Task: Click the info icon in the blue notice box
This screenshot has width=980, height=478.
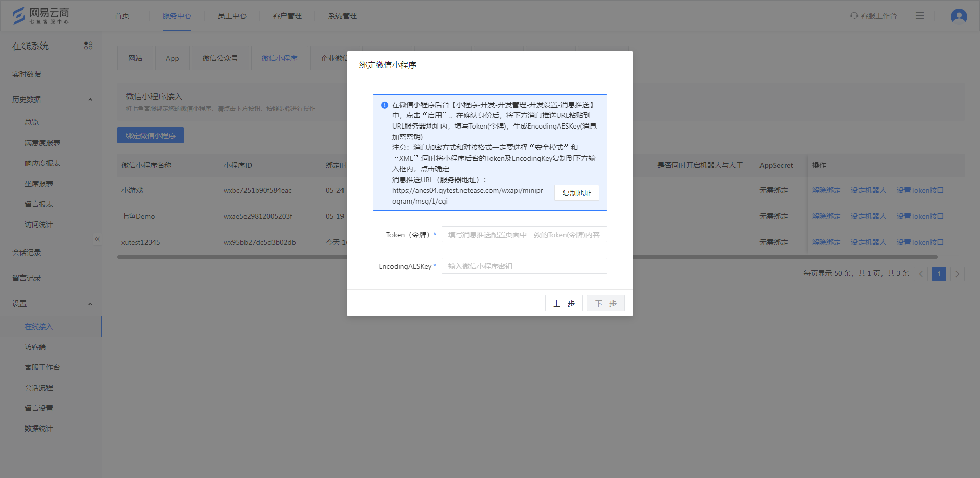Action: (385, 105)
